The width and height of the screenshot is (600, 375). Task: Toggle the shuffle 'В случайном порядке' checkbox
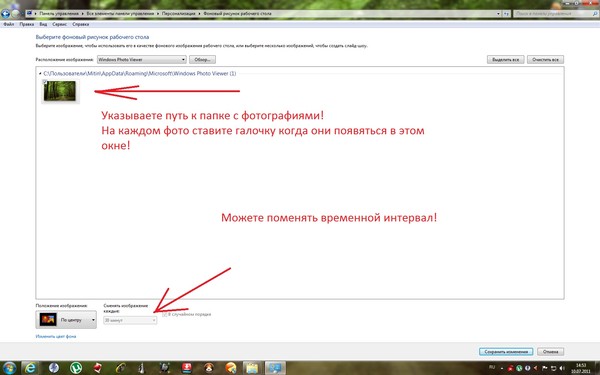pos(165,315)
